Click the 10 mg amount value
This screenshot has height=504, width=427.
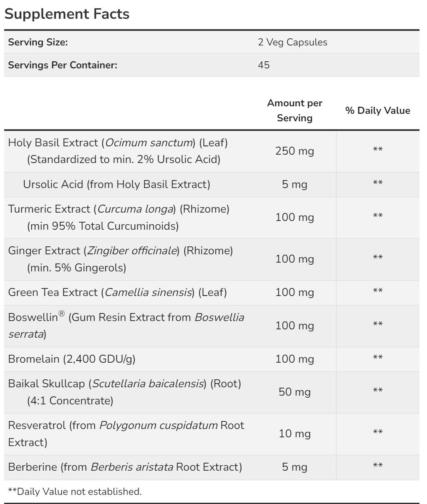[294, 434]
